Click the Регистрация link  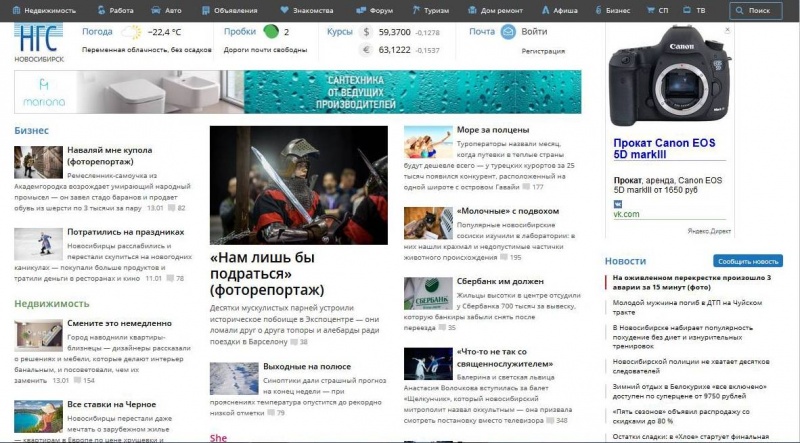click(542, 50)
